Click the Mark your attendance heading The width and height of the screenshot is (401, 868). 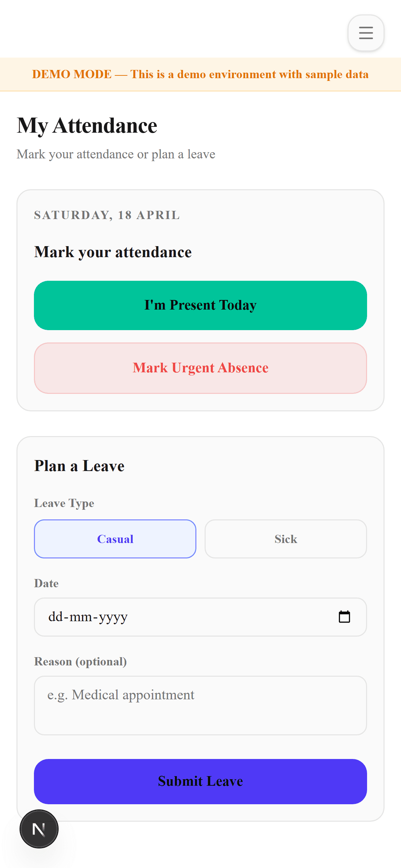click(113, 252)
